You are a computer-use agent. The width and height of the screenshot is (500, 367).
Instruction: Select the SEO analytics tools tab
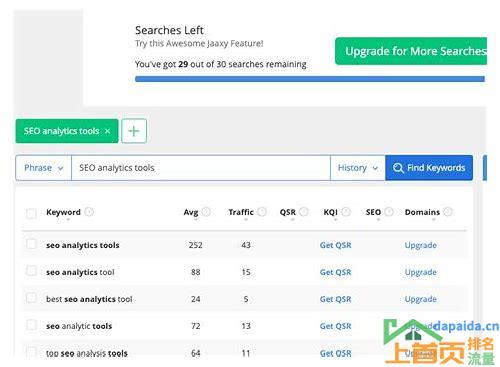click(61, 131)
